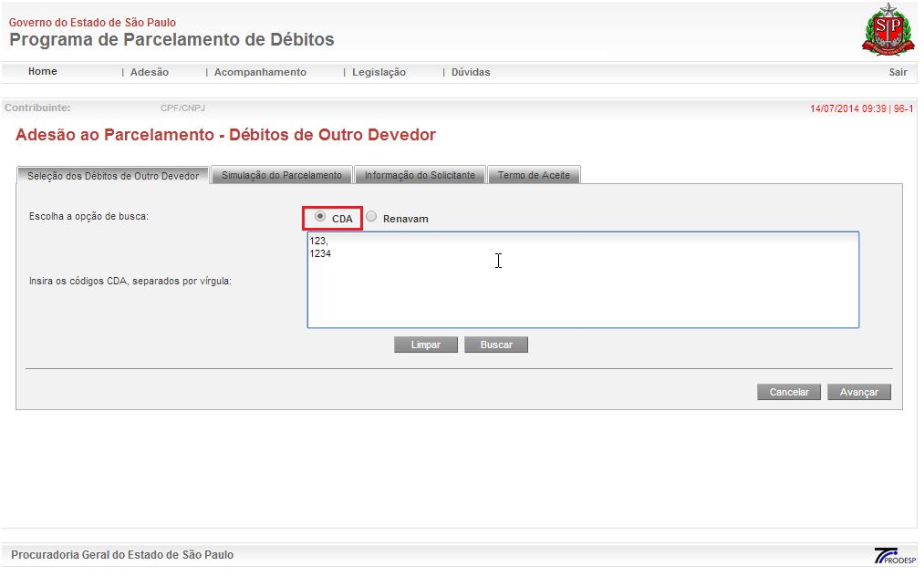Switch to Seleção dos Débitos de Outro Devedor tab
Viewport: 924px width, 576px height.
(x=113, y=176)
